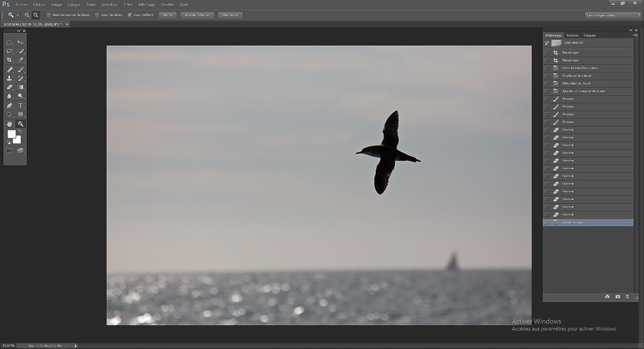Viewport: 644px width, 349px height.
Task: Switch to the Calques tab
Action: click(589, 35)
